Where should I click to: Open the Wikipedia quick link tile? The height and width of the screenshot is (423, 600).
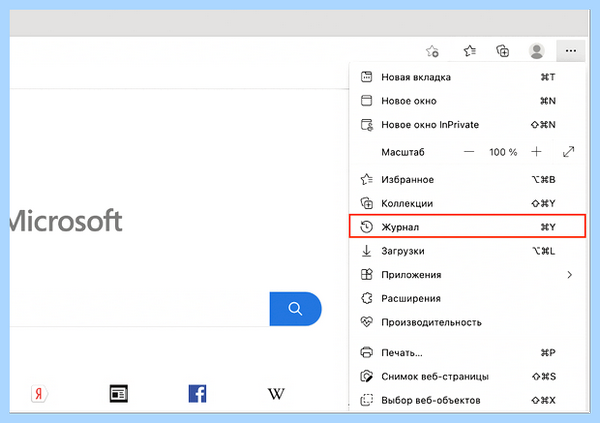pyautogui.click(x=276, y=394)
